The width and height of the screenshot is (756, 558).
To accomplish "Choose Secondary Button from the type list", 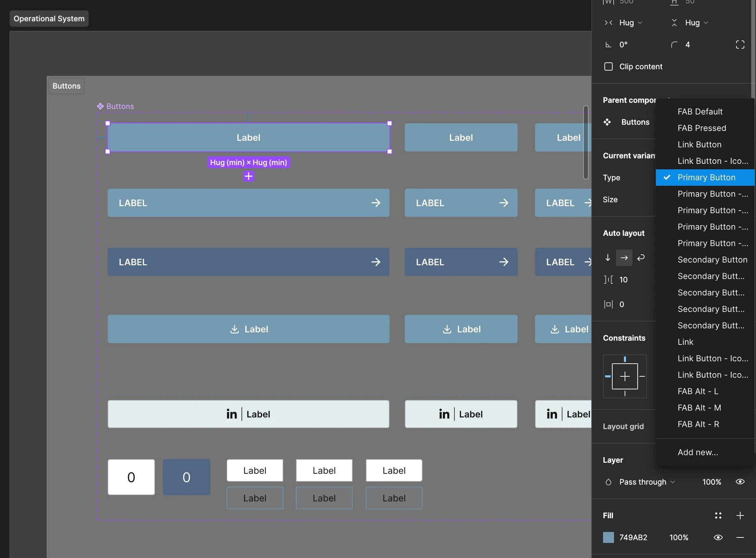I will coord(712,260).
